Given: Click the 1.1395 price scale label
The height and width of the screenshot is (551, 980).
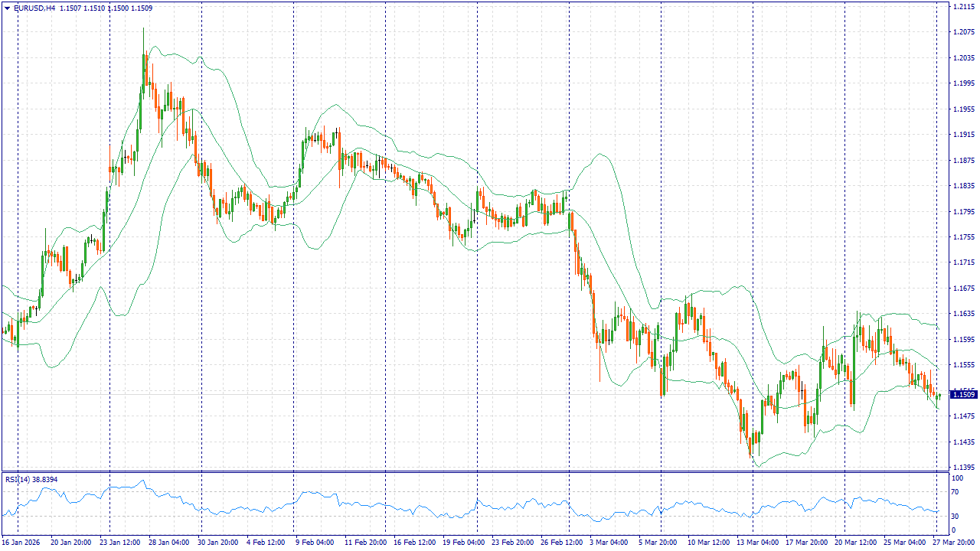Looking at the screenshot, I should point(963,468).
